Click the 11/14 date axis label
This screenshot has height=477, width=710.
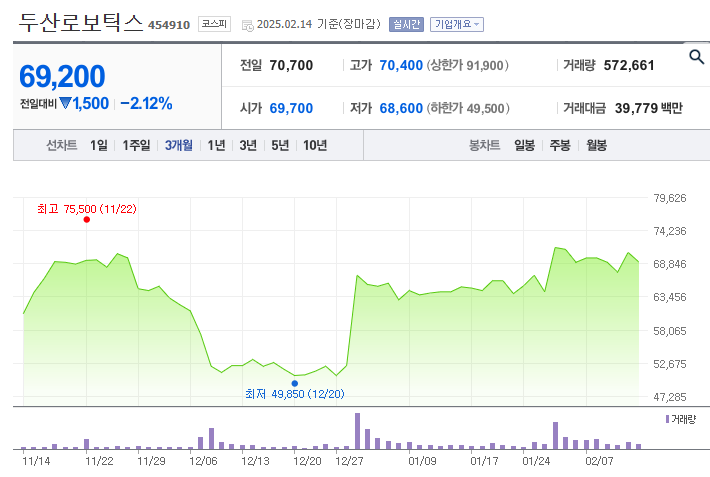tap(36, 462)
